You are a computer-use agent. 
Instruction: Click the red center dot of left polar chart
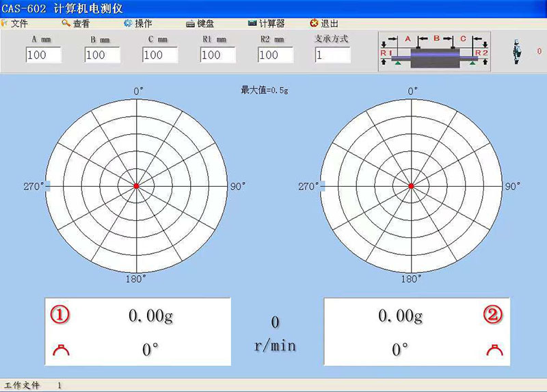[x=136, y=186]
